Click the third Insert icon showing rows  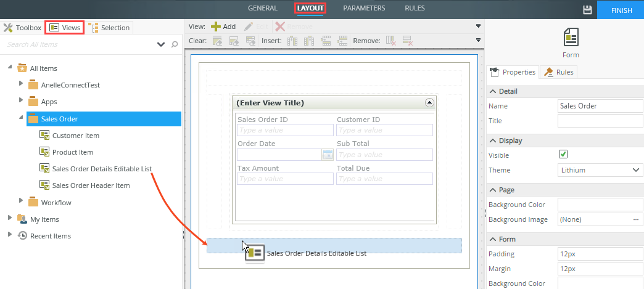coord(326,41)
